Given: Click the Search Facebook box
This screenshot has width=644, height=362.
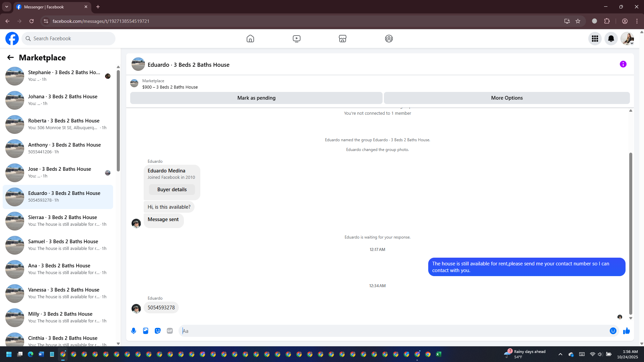Looking at the screenshot, I should (x=68, y=39).
